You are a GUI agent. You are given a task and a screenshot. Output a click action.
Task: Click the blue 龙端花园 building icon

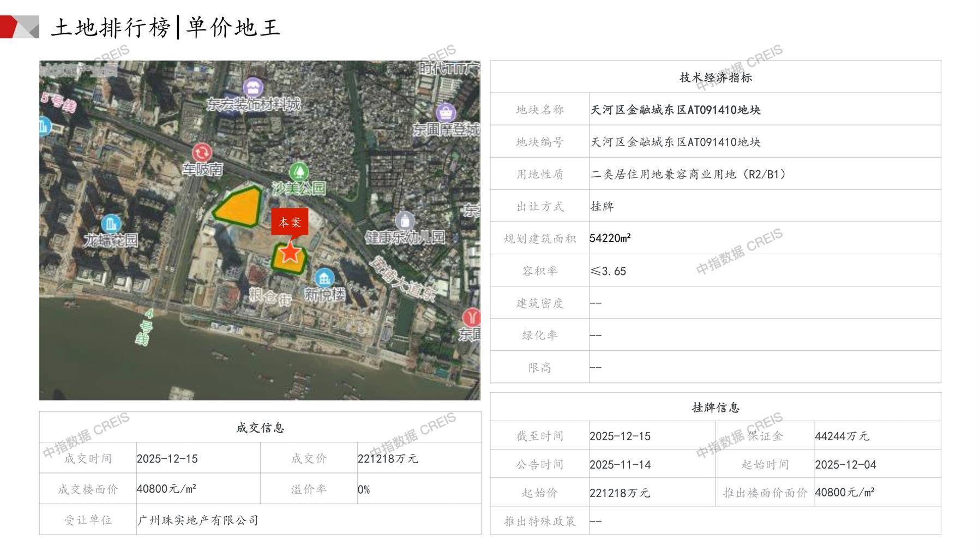111,223
